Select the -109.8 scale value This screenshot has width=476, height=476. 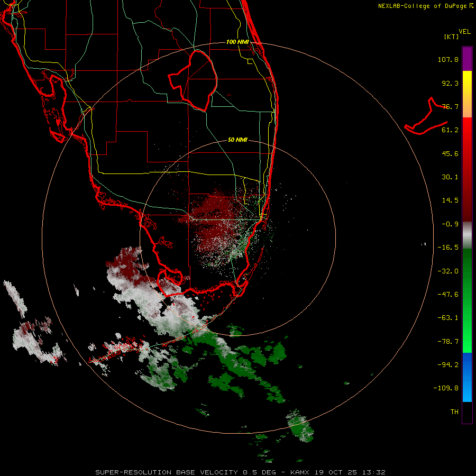point(446,388)
